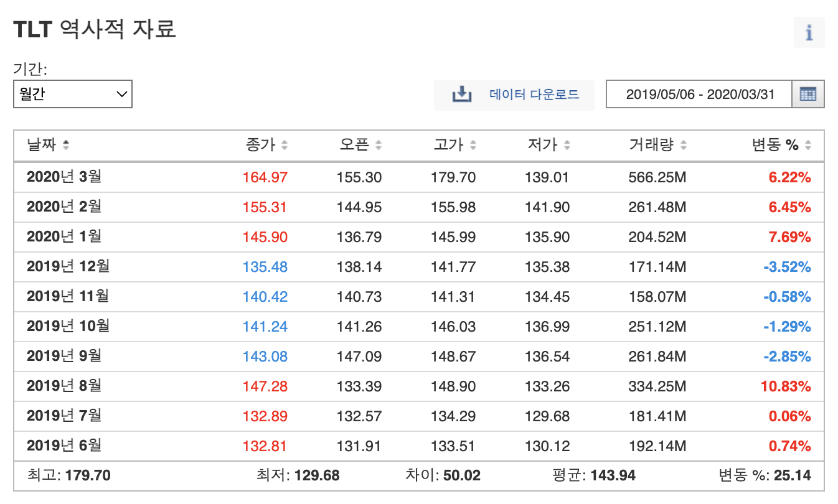Viewport: 838px width, 504px height.
Task: Click change value 6.22%
Action: click(x=789, y=177)
